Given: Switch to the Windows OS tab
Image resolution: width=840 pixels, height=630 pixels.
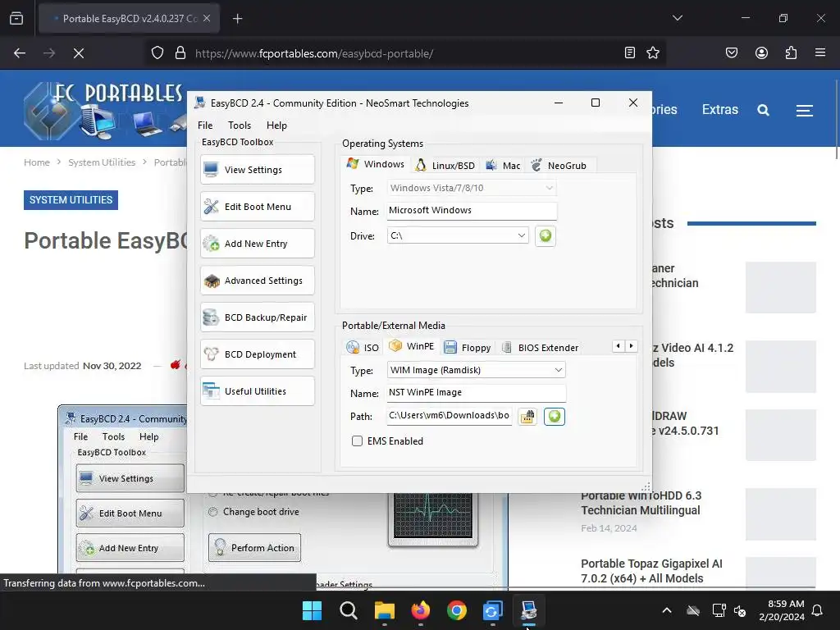Looking at the screenshot, I should point(375,164).
